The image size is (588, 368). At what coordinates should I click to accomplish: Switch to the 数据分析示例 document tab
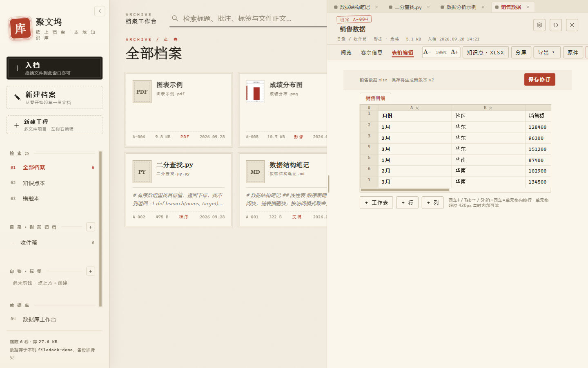pyautogui.click(x=461, y=7)
